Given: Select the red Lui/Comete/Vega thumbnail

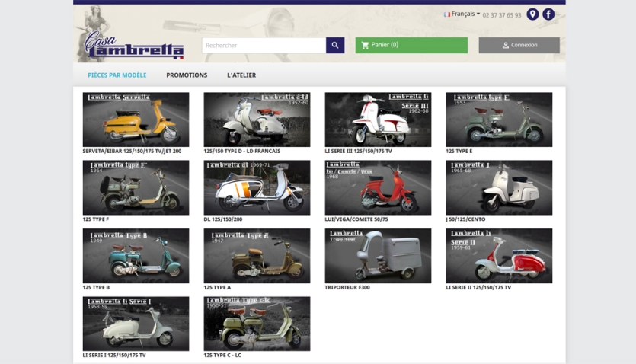Looking at the screenshot, I should pos(378,187).
